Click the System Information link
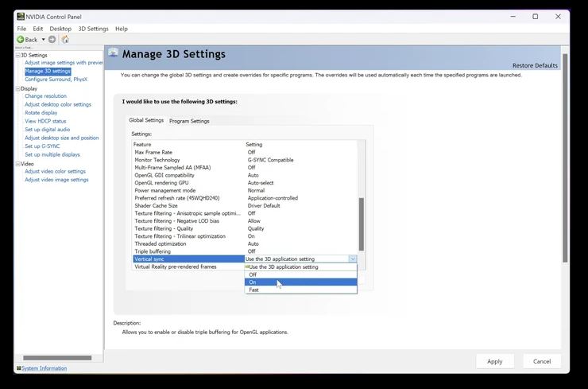This screenshot has height=389, width=588. [x=44, y=368]
